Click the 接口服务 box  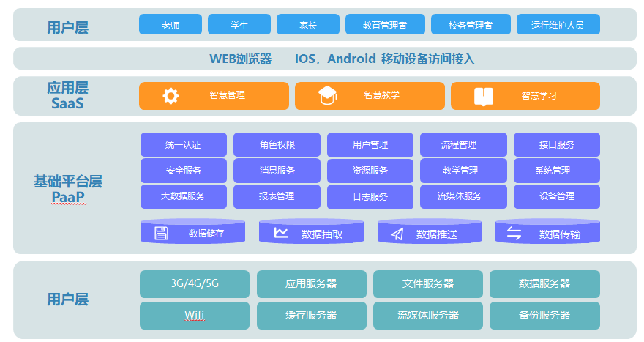(556, 145)
